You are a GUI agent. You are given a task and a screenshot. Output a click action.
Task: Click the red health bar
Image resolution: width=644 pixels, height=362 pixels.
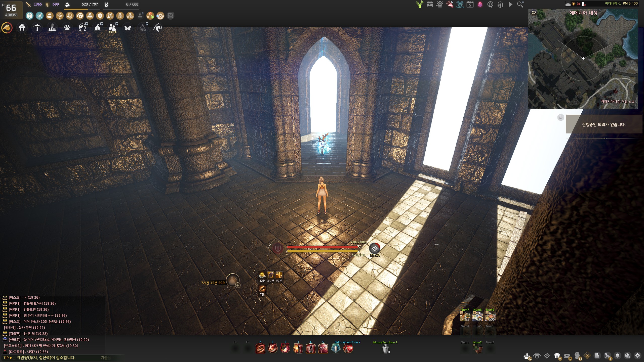323,247
